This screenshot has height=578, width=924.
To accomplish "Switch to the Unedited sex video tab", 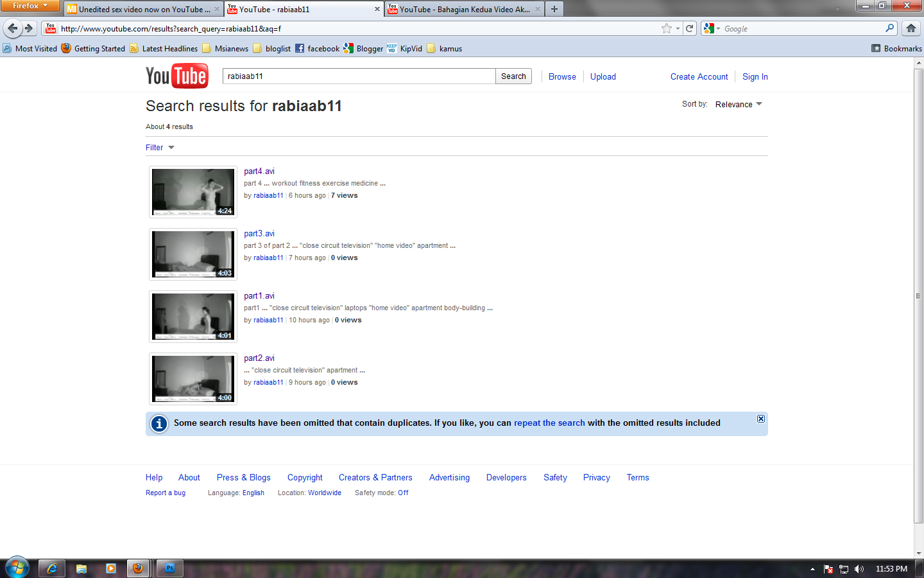I will click(144, 9).
